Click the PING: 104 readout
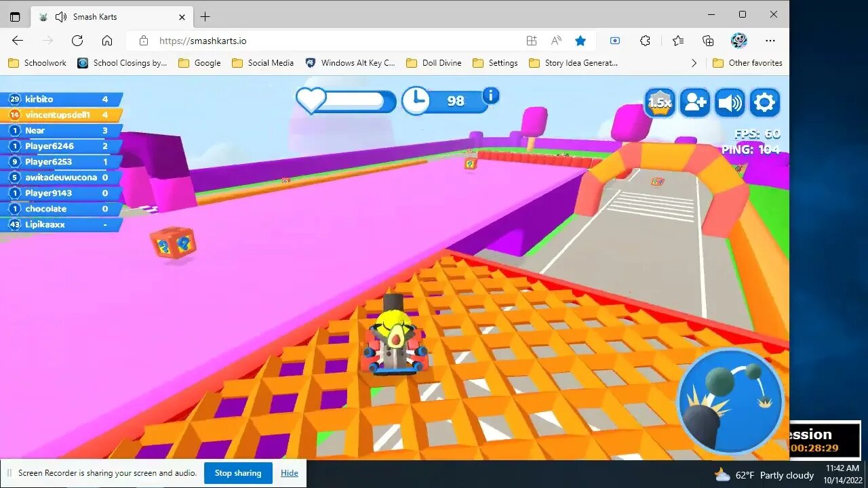Screen dimensions: 868x488 (x=751, y=150)
